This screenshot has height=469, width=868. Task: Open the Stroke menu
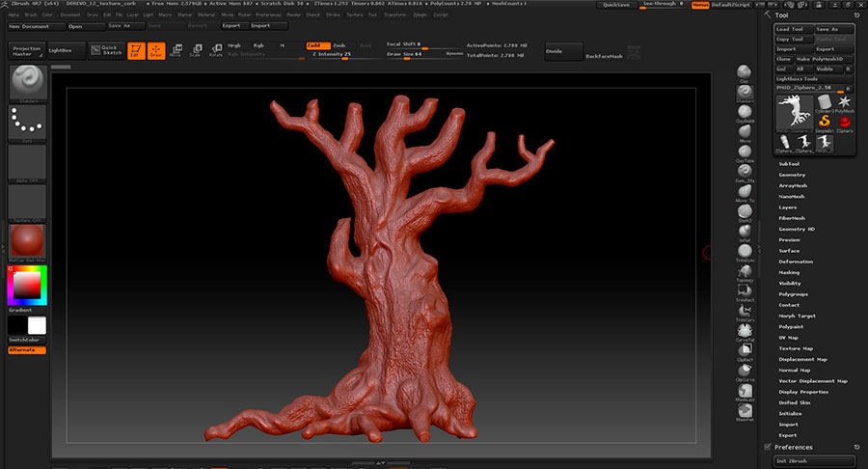333,15
